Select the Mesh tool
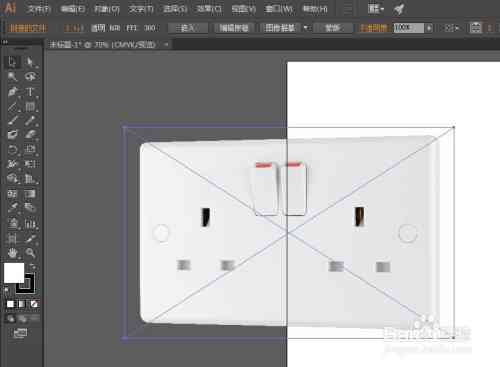Screen dimensions: 500x367 [x=12, y=194]
